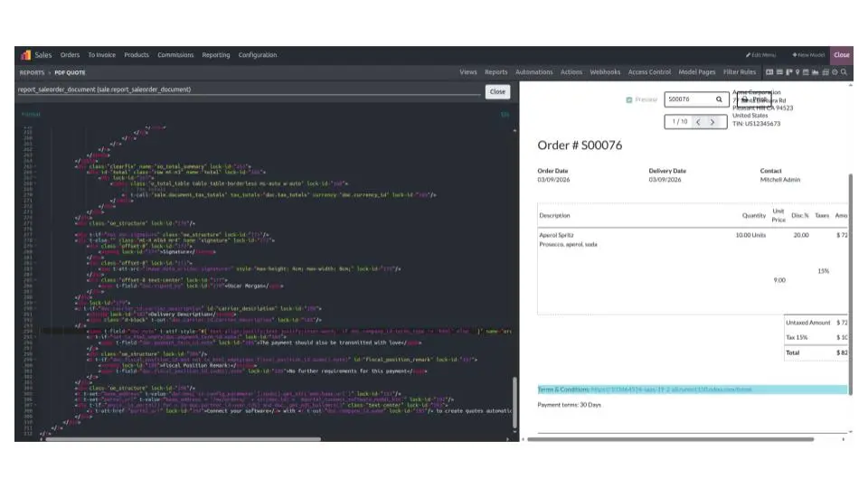Screen dimensions: 868x488
Task: Switch to the Automations tab
Action: click(533, 72)
